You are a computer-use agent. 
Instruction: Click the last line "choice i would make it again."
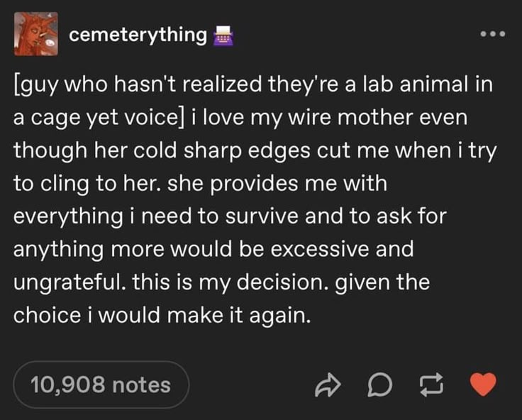[162, 315]
